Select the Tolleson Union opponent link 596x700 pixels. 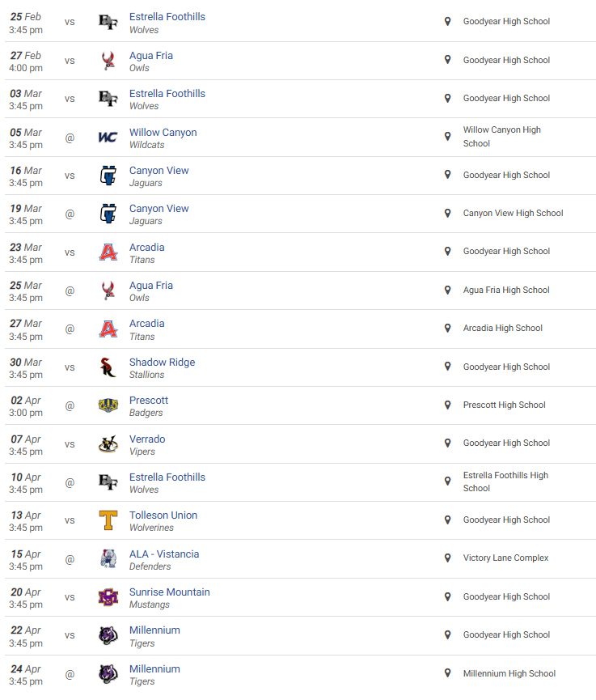click(x=163, y=515)
